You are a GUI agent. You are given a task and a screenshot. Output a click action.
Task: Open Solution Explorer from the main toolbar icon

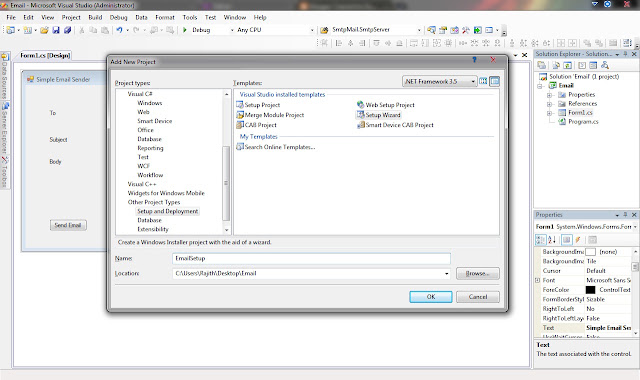(x=431, y=30)
